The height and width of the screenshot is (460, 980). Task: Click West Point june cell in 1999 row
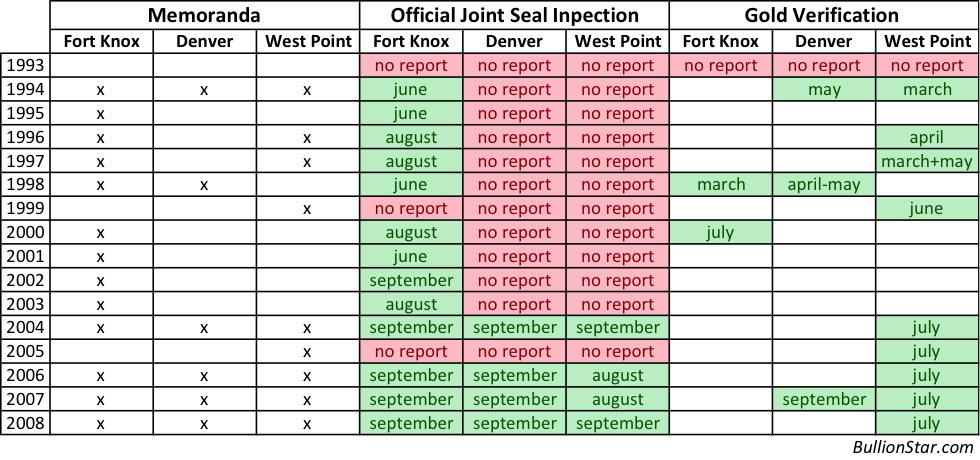click(x=926, y=209)
